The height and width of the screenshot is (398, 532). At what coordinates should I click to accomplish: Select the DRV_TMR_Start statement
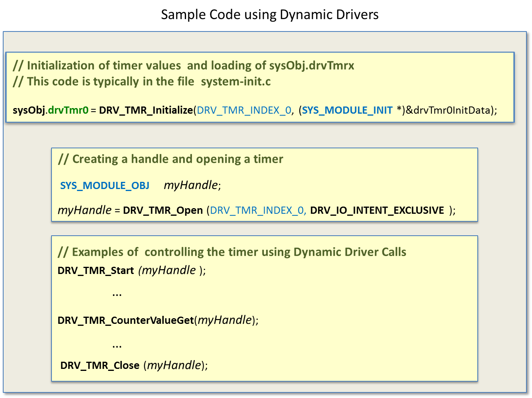95,270
